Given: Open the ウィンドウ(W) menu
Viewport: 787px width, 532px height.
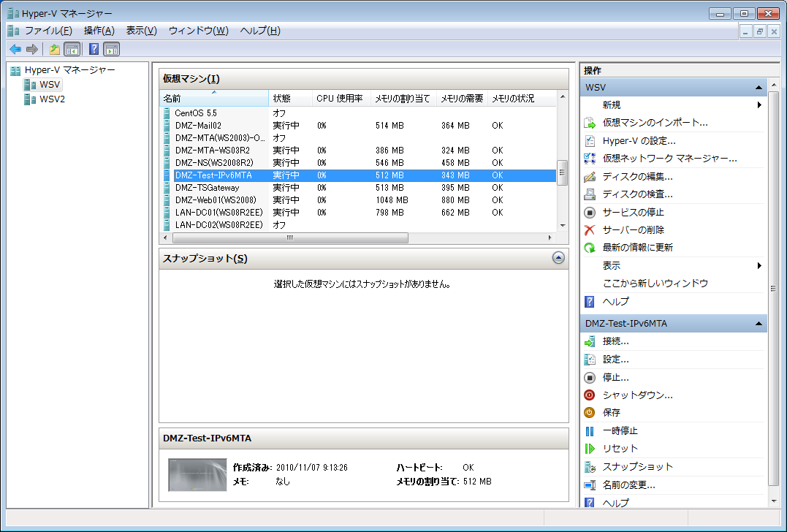Looking at the screenshot, I should pos(198,31).
